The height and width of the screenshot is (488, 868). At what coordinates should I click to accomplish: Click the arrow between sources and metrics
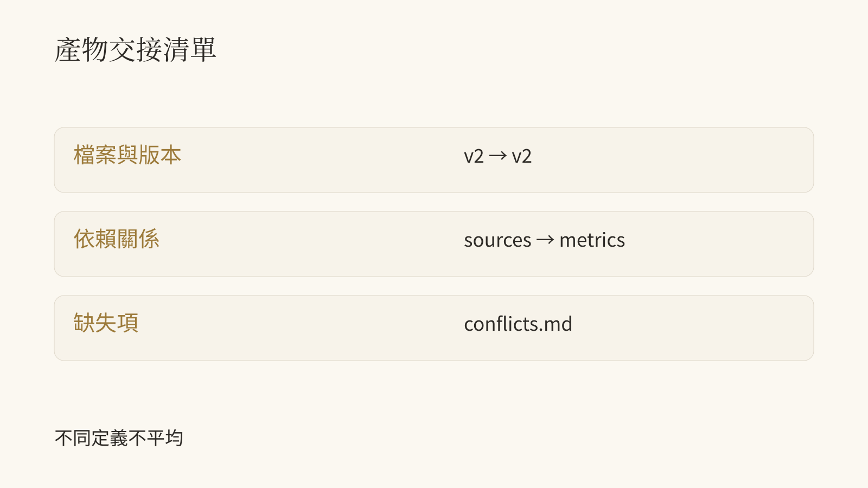[x=545, y=240]
